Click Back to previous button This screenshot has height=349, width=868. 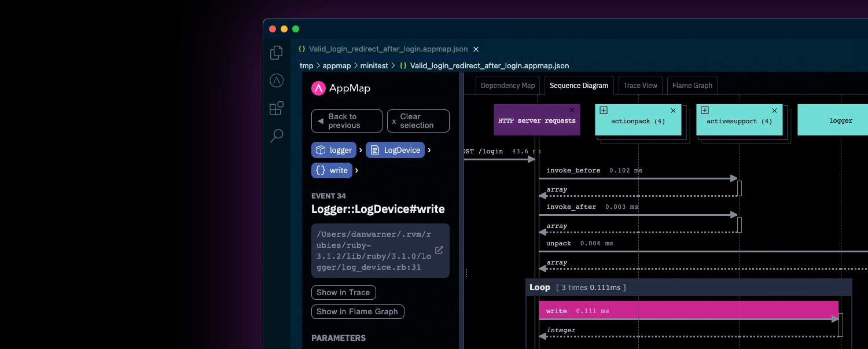(x=347, y=121)
